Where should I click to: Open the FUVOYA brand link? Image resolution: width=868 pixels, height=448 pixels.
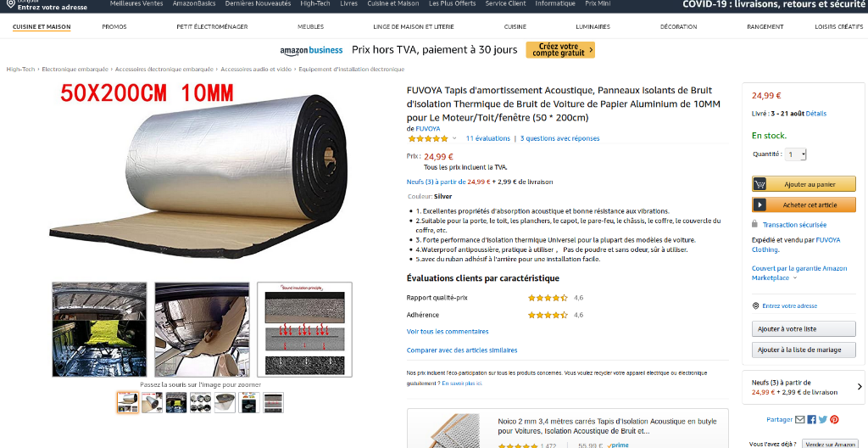pos(428,129)
